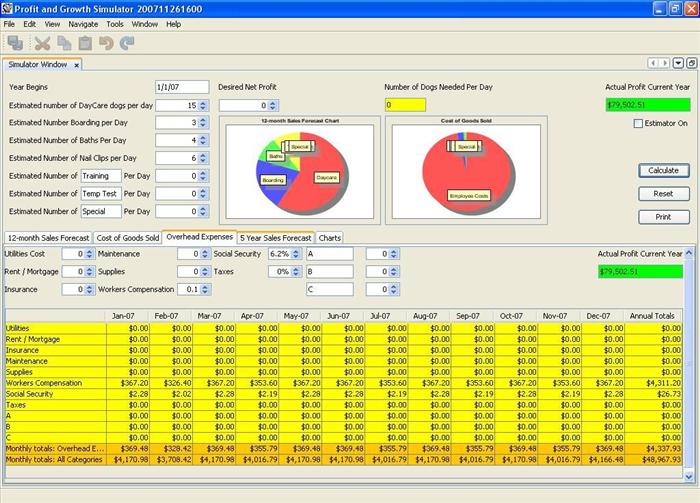This screenshot has height=503, width=700.
Task: Click the scroll tabs right arrow
Action: tap(665, 63)
